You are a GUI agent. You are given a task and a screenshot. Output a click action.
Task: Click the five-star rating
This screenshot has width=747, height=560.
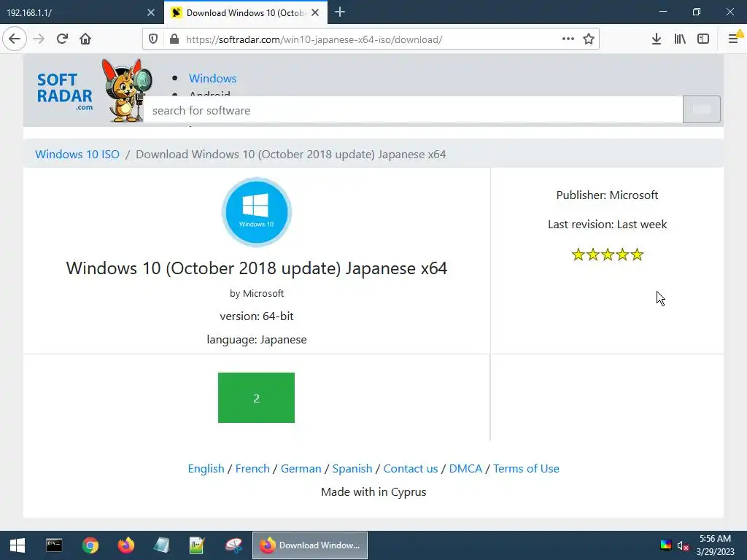click(608, 254)
